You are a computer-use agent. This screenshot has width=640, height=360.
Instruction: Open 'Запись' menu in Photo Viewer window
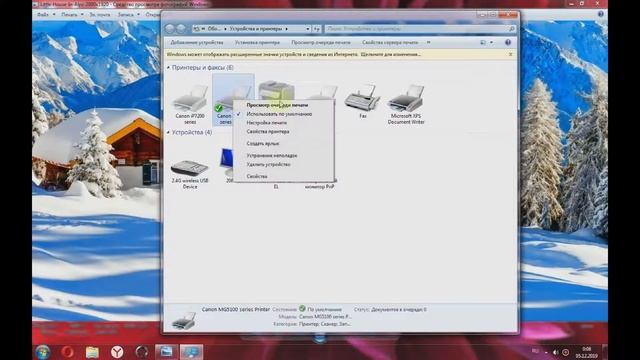[125, 14]
